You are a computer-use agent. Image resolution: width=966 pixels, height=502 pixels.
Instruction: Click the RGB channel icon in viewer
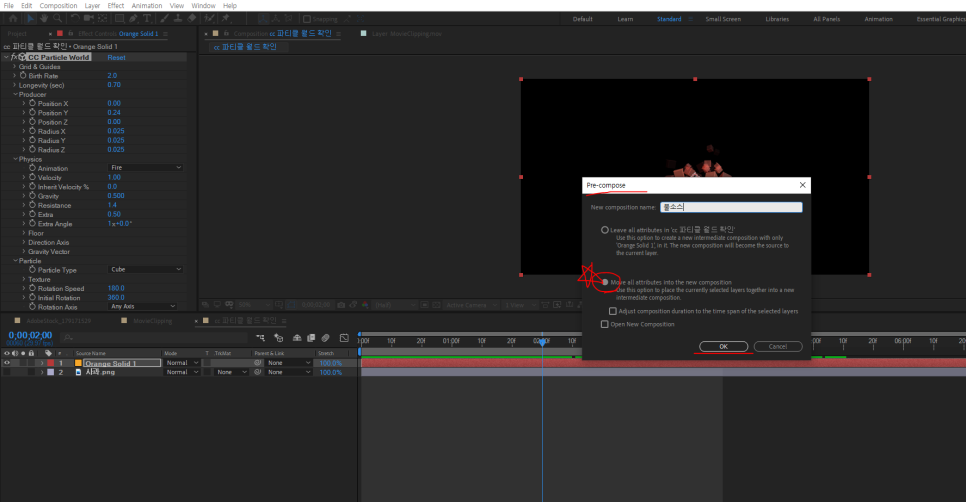pyautogui.click(x=365, y=305)
